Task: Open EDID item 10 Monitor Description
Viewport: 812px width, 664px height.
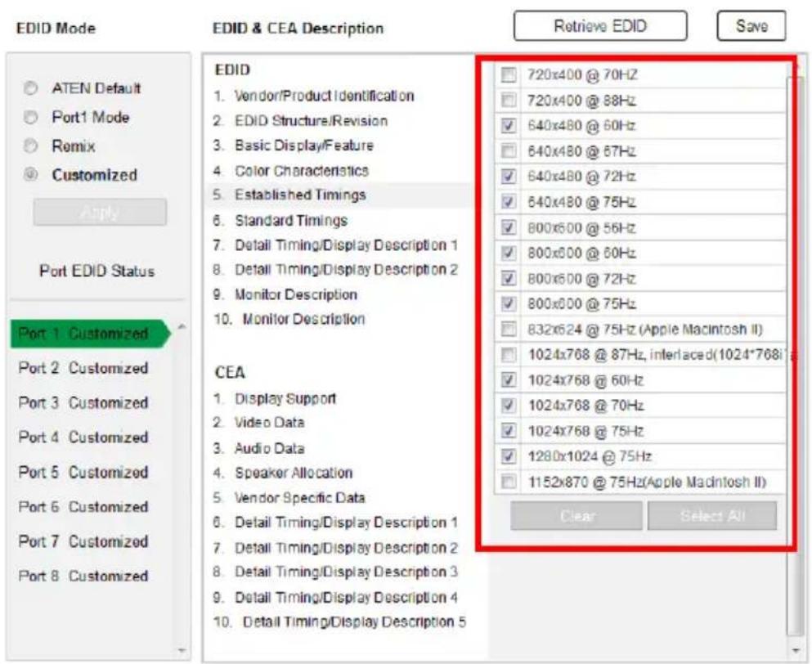Action: [289, 319]
